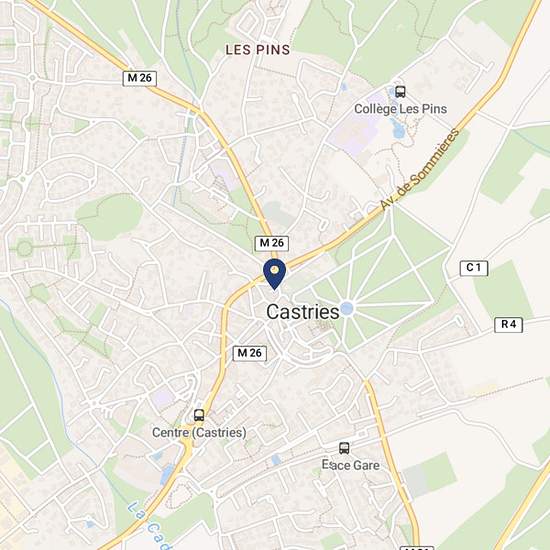Click the circular garden in the western housing estate
The height and width of the screenshot is (550, 550).
[25, 249]
